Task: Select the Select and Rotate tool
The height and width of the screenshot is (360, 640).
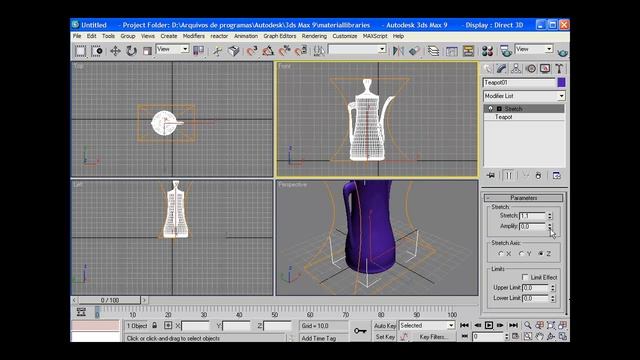Action: 131,51
